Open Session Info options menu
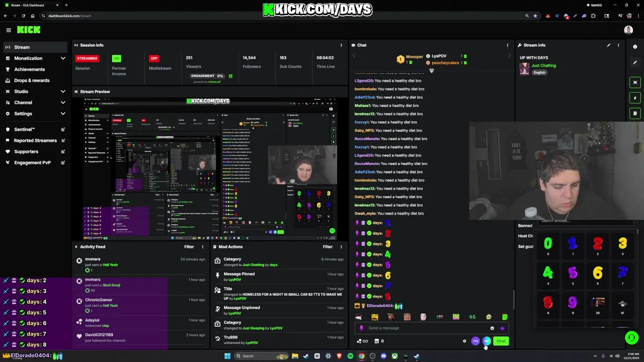Image resolution: width=644 pixels, height=362 pixels. (x=341, y=45)
